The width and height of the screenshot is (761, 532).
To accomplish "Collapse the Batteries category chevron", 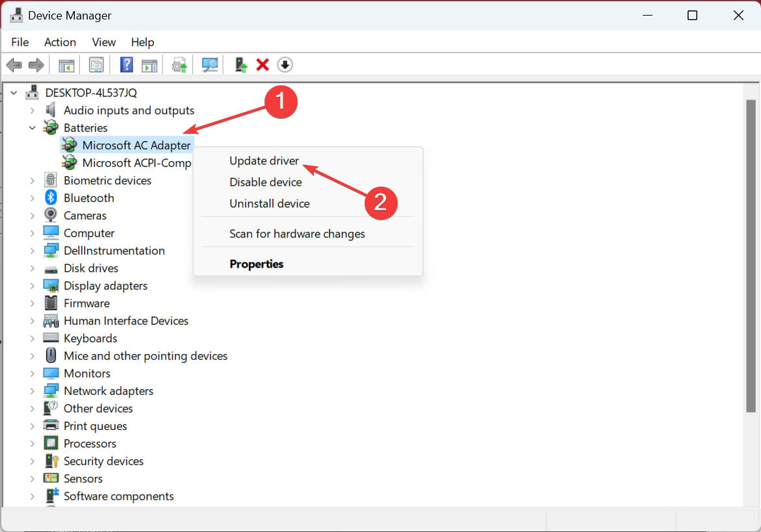I will pyautogui.click(x=32, y=127).
